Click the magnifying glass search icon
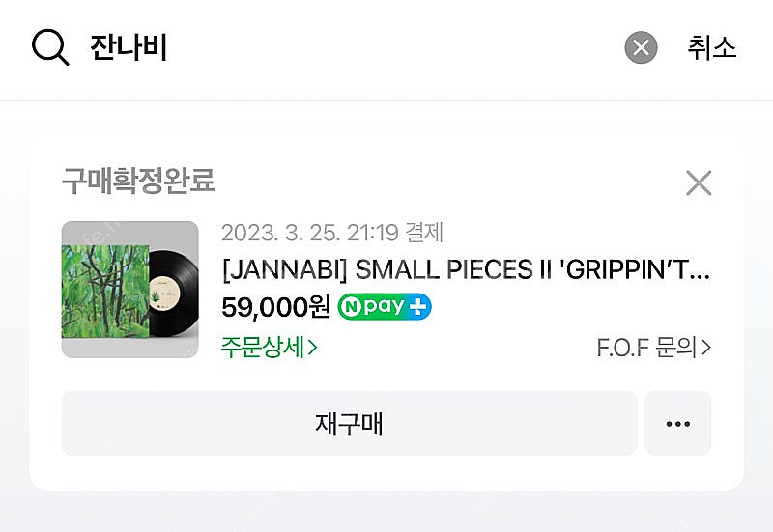Screen dimensions: 773x532 point(50,47)
